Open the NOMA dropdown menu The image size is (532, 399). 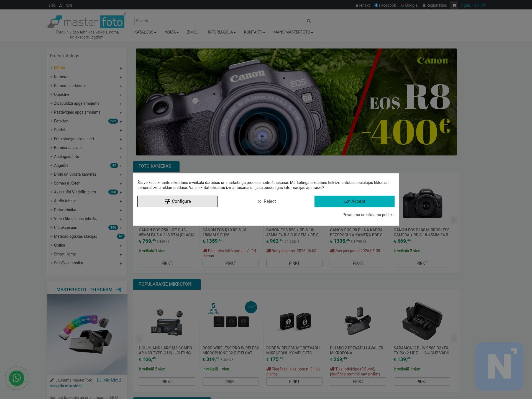coord(172,32)
